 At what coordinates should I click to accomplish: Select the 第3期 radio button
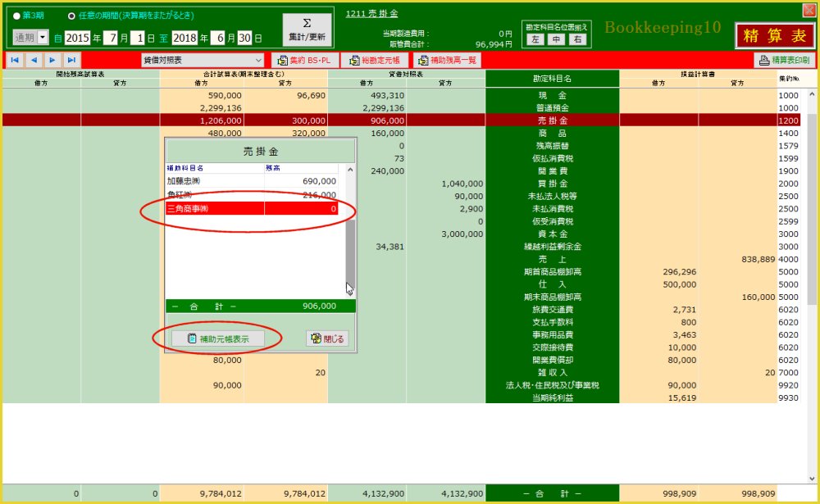click(x=17, y=16)
